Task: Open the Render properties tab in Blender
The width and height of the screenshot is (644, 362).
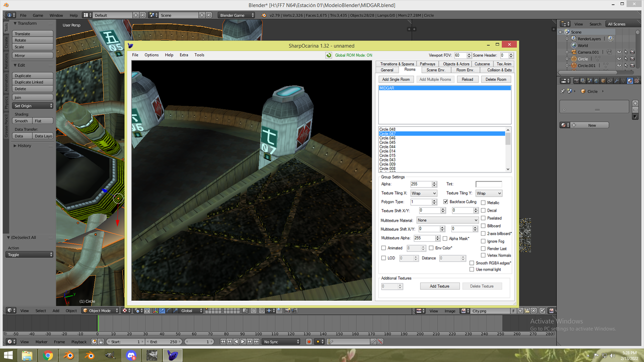Action: coord(577,81)
